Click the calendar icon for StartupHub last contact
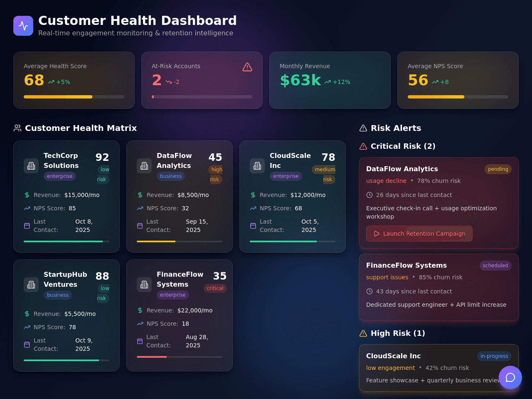The image size is (532, 399). click(27, 345)
